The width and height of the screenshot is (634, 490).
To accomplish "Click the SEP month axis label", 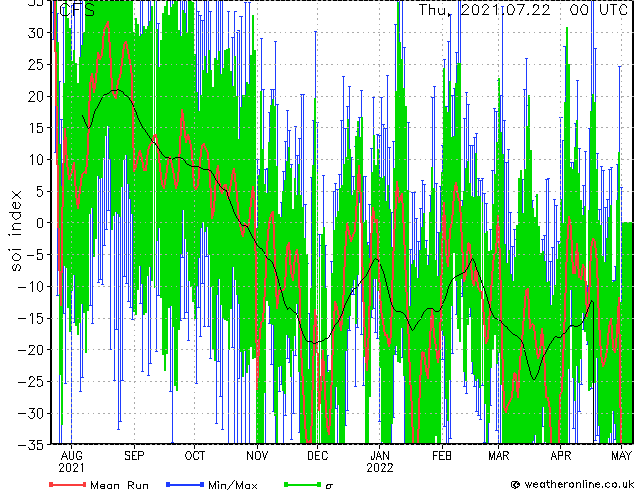I will (x=134, y=456).
